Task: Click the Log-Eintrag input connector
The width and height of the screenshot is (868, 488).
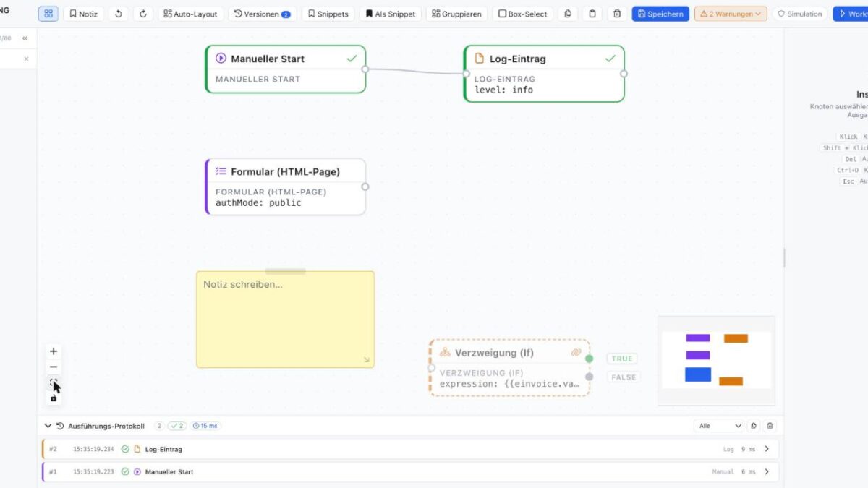Action: (464, 74)
